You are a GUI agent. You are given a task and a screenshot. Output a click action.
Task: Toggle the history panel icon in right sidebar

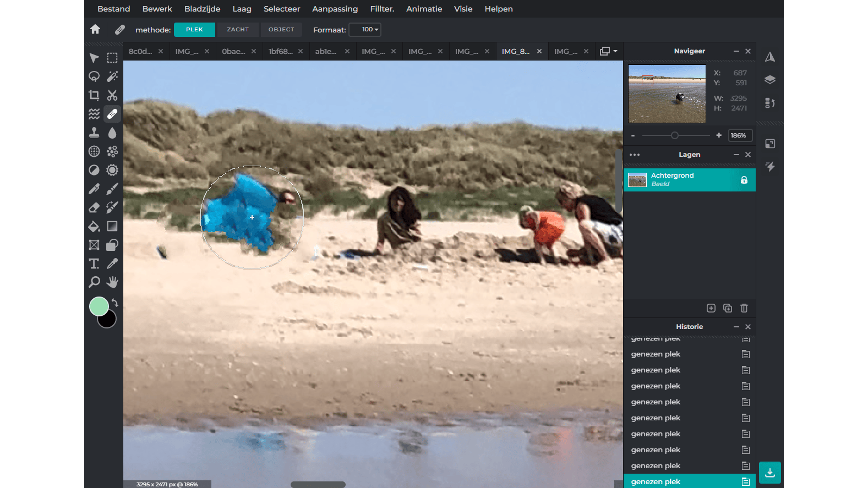coord(770,103)
